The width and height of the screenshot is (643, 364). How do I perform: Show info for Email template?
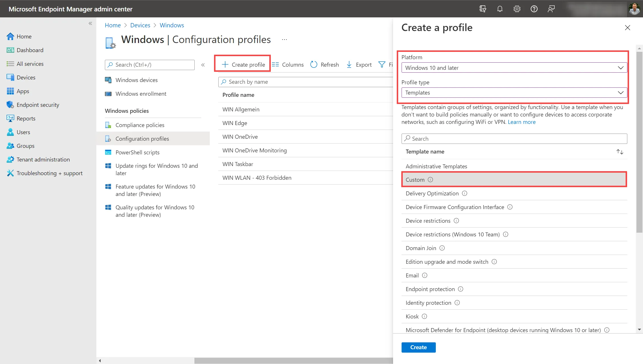click(x=425, y=275)
